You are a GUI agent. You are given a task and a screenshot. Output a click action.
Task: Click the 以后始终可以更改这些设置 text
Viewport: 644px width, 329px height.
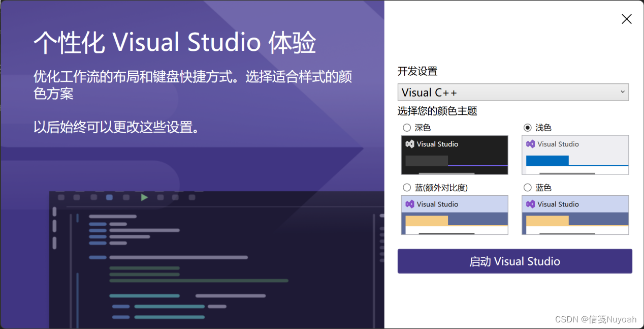click(116, 127)
